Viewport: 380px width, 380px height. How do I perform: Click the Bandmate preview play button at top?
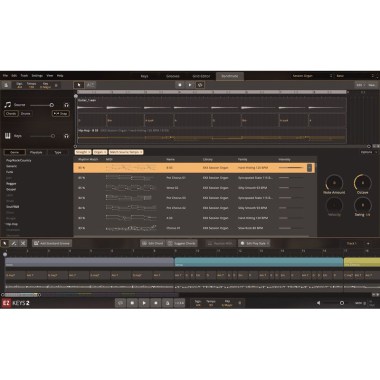click(190, 85)
